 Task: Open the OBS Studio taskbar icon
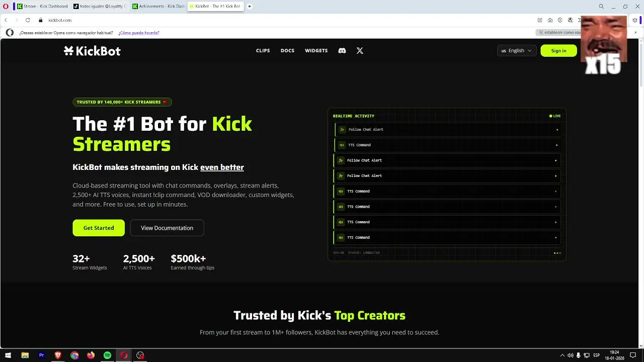click(140, 355)
